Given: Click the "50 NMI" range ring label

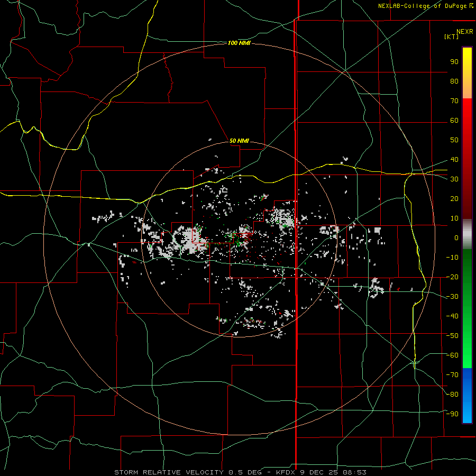Looking at the screenshot, I should pyautogui.click(x=239, y=141).
